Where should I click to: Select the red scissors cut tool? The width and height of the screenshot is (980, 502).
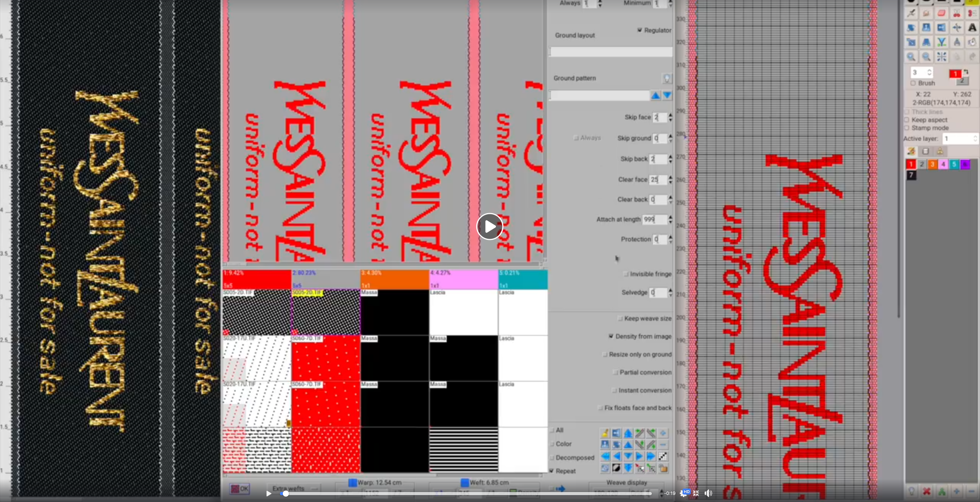957,13
